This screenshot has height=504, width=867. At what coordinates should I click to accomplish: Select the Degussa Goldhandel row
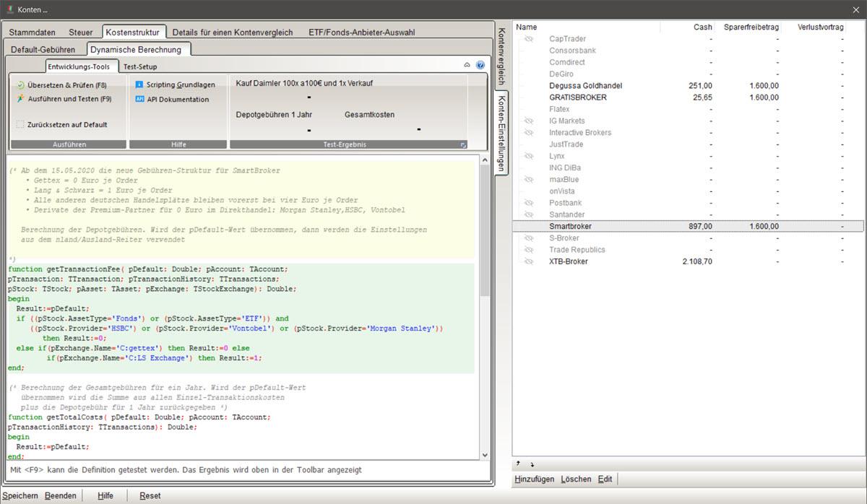[x=688, y=86]
